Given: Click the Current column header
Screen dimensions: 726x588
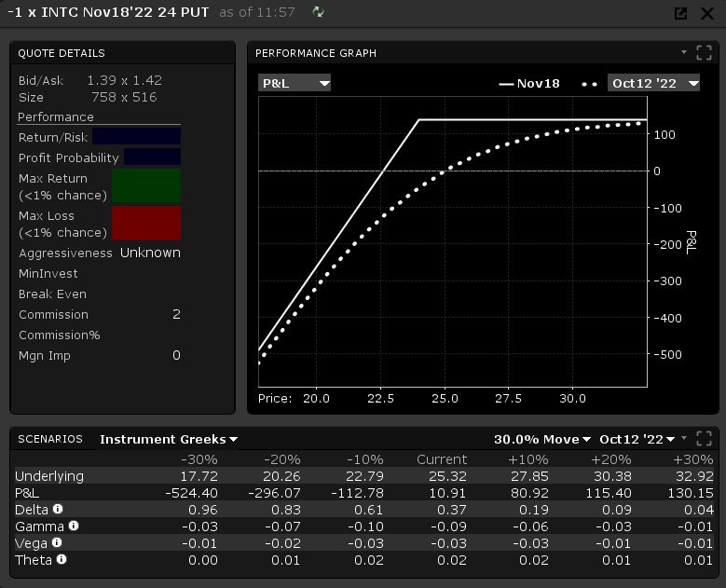Looking at the screenshot, I should coord(442,459).
